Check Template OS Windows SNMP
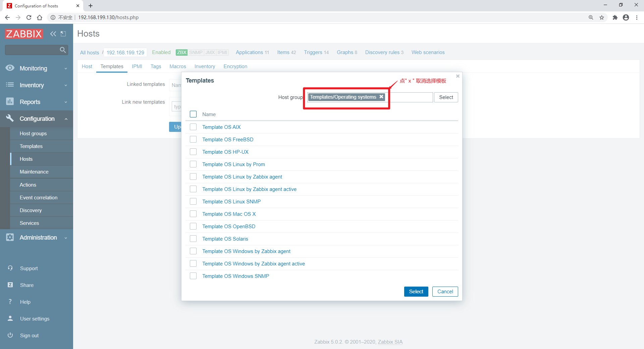The image size is (644, 349). click(x=193, y=276)
